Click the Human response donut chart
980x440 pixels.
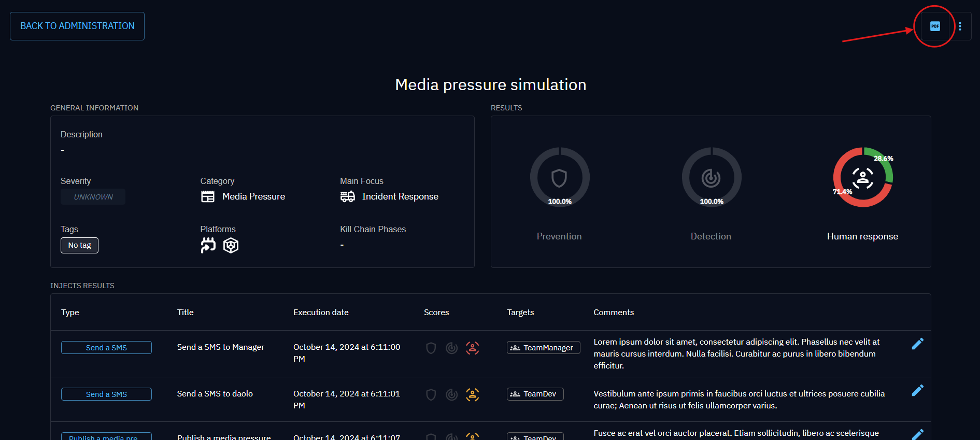[x=862, y=177]
